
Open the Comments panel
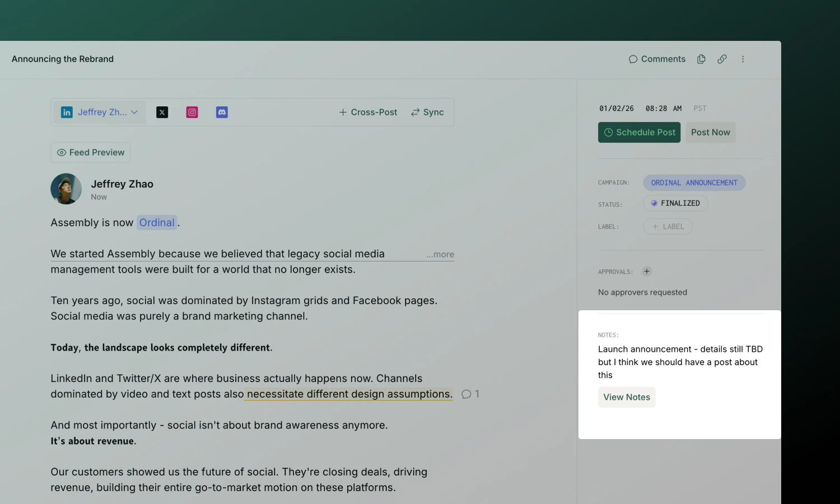(x=657, y=59)
